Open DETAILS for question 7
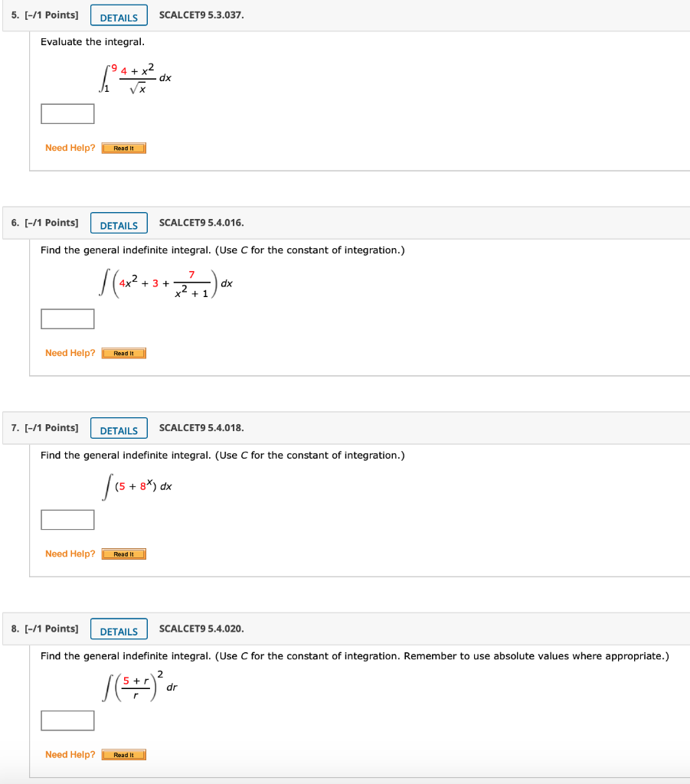690x784 pixels. (x=119, y=428)
